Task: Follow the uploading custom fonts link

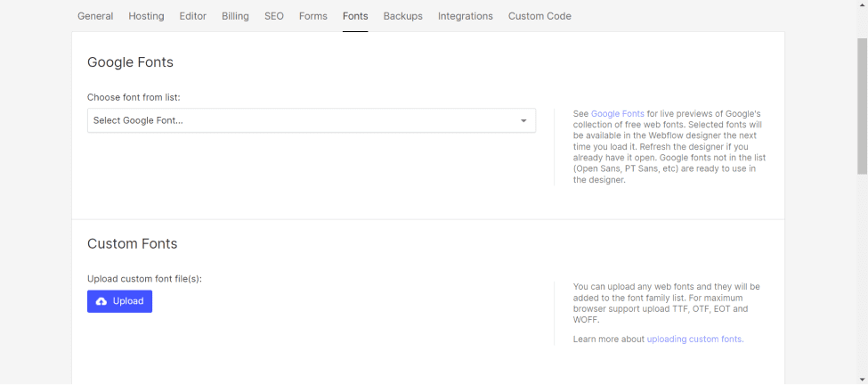Action: [x=694, y=340]
